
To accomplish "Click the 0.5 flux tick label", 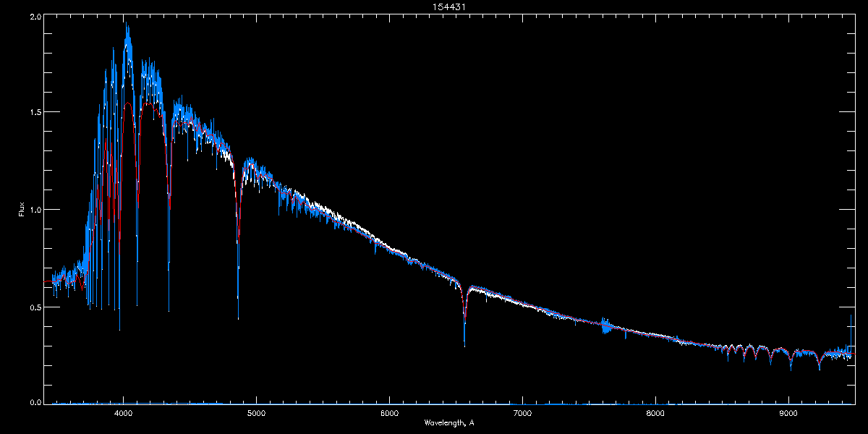I will coord(35,307).
